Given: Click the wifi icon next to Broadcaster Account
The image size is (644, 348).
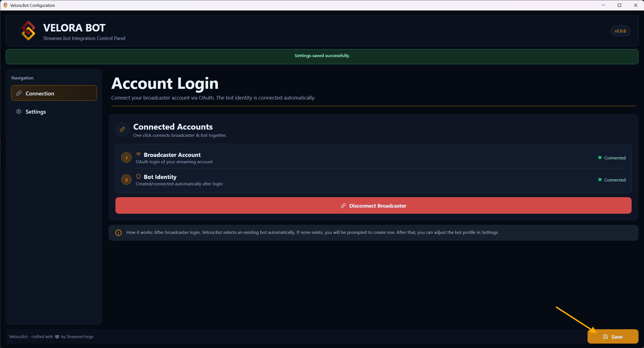Looking at the screenshot, I should 139,154.
